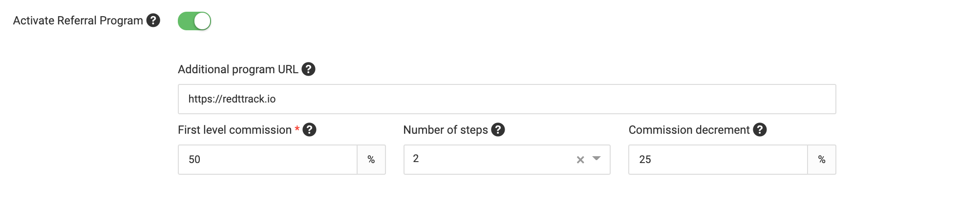This screenshot has height=206, width=980.
Task: Show help tooltip for Additional program URL
Action: coord(308,69)
